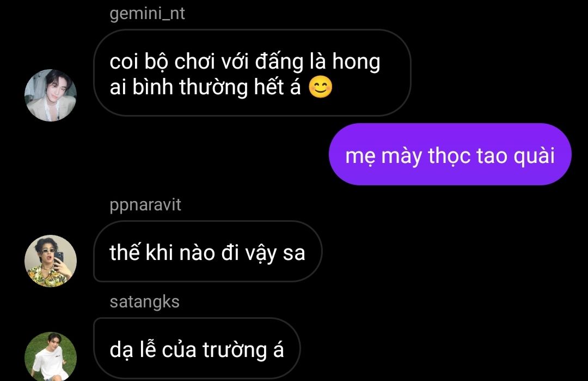
Task: Select the "dạ lễ của trường á" message
Action: point(197,348)
